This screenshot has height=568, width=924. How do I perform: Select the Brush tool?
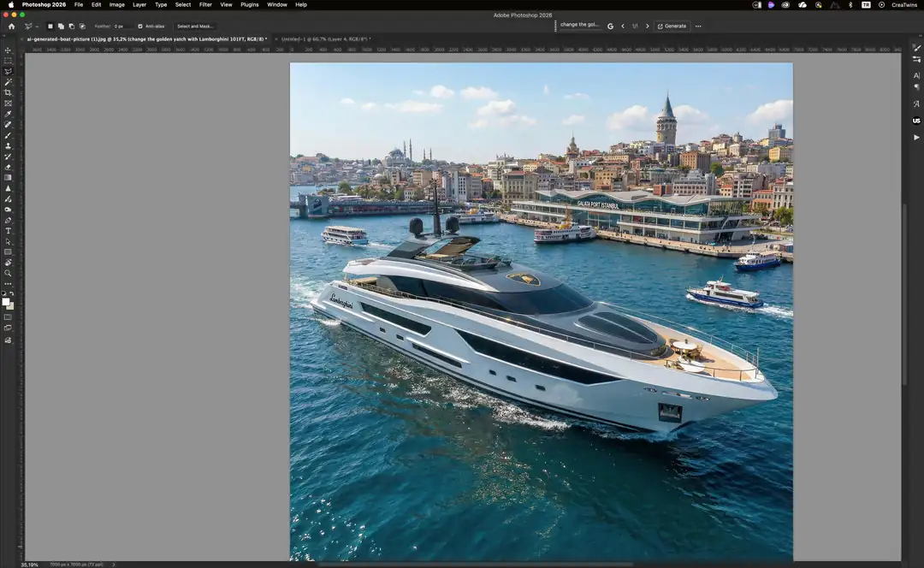pos(8,133)
